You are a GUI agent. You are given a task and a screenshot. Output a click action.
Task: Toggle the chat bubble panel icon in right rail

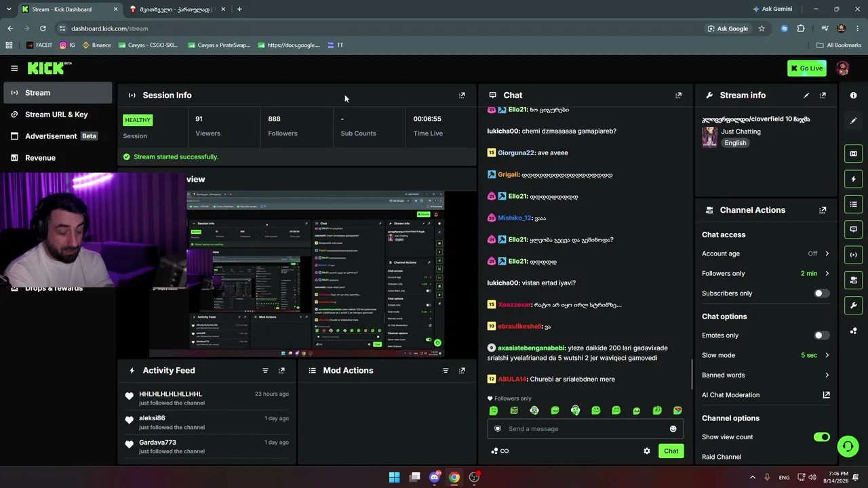coord(853,229)
